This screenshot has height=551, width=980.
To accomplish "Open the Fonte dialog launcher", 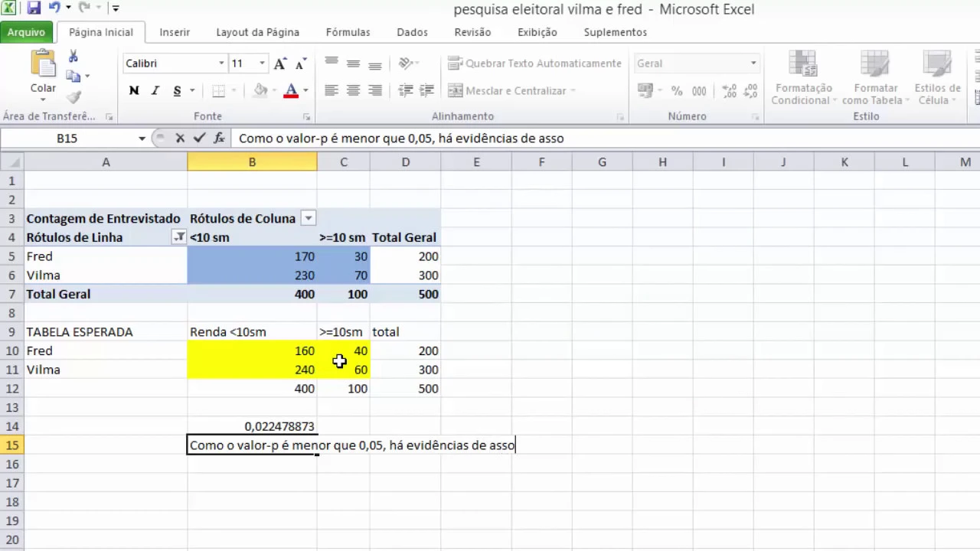I will (307, 117).
